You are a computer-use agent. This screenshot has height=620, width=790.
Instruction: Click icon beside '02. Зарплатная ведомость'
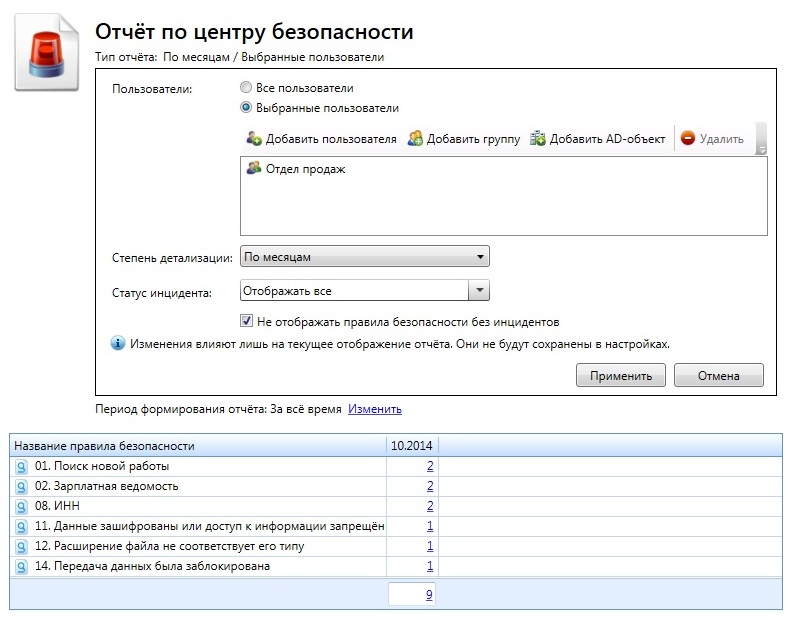coord(22,487)
